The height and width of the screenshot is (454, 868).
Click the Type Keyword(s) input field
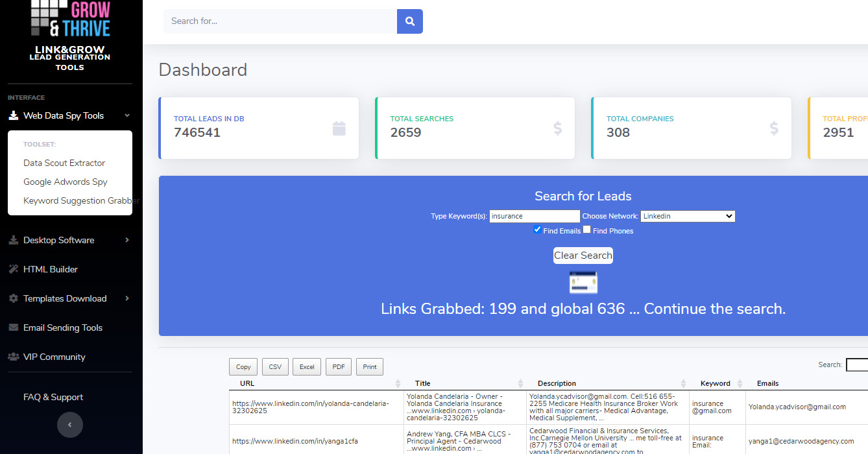534,216
